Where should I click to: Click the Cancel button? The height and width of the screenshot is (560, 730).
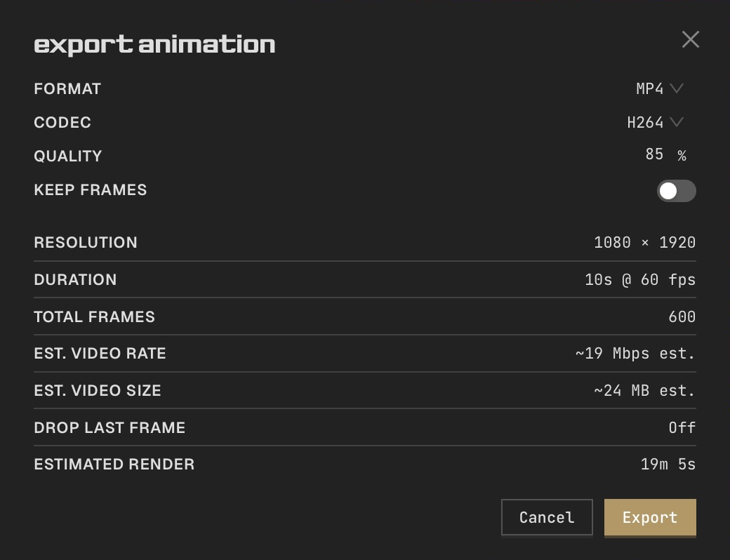click(547, 517)
